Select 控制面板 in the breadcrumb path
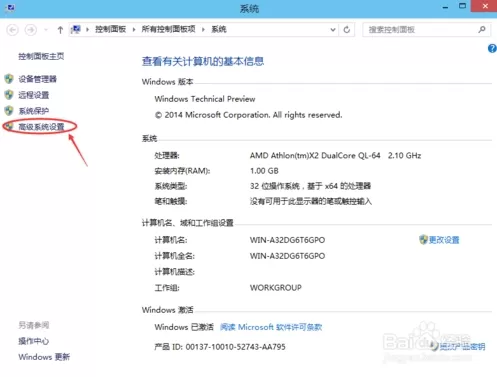Image resolution: width=497 pixels, height=377 pixels. pyautogui.click(x=110, y=29)
